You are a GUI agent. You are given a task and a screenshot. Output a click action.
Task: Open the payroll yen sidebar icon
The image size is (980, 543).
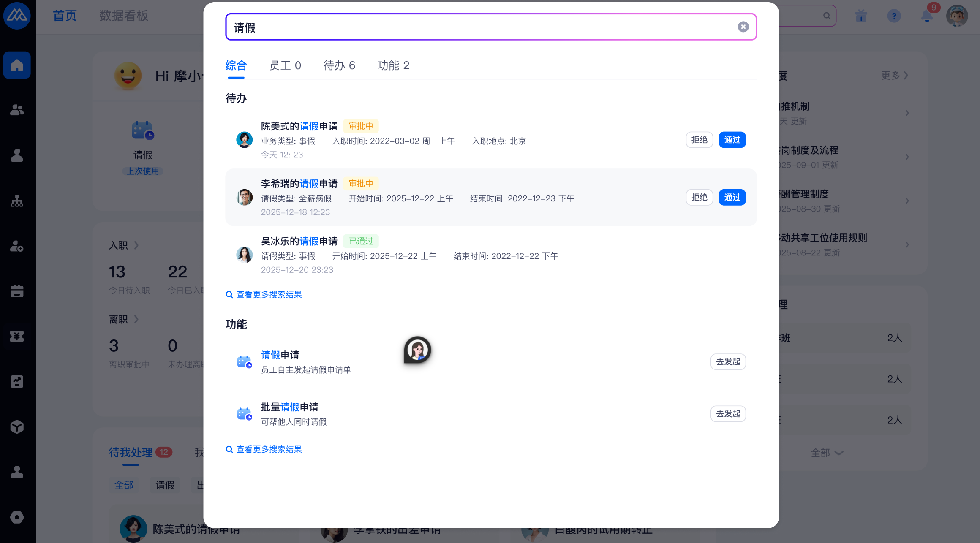(17, 336)
